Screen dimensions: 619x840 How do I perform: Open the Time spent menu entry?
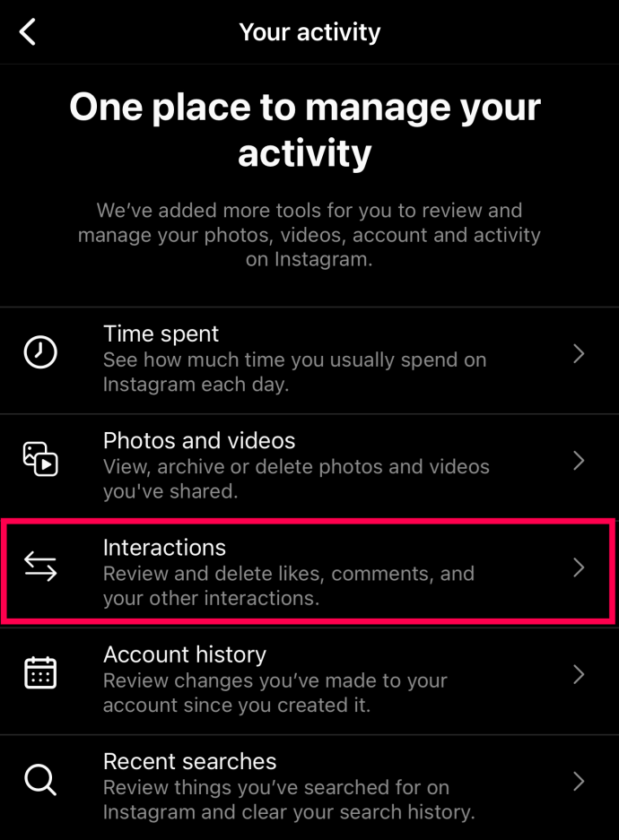point(309,360)
